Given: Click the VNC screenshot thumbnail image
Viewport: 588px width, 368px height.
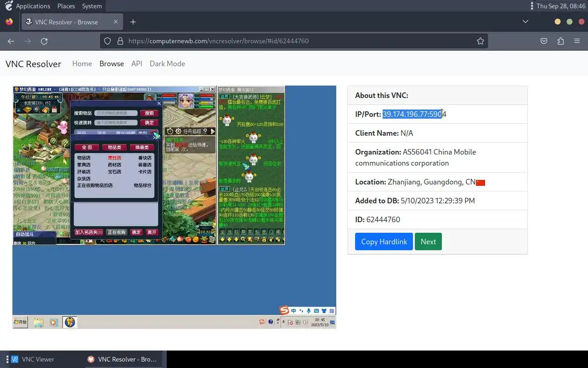Looking at the screenshot, I should 174,207.
